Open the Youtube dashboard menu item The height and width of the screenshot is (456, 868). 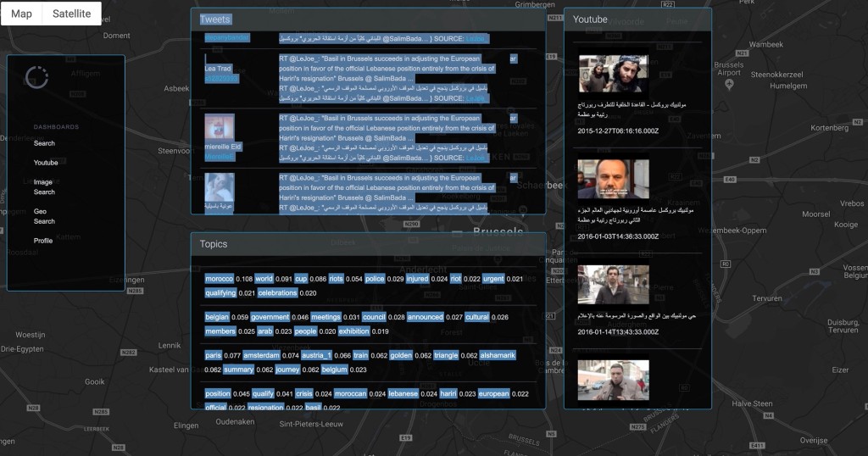point(46,163)
